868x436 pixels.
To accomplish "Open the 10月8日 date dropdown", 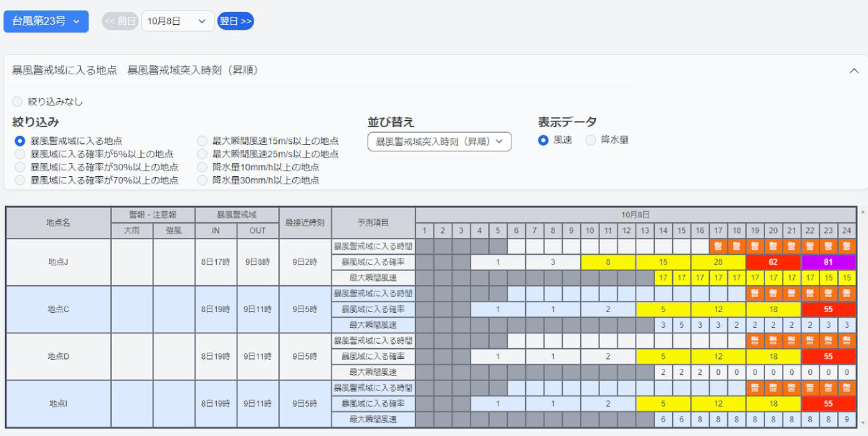I will tap(178, 21).
